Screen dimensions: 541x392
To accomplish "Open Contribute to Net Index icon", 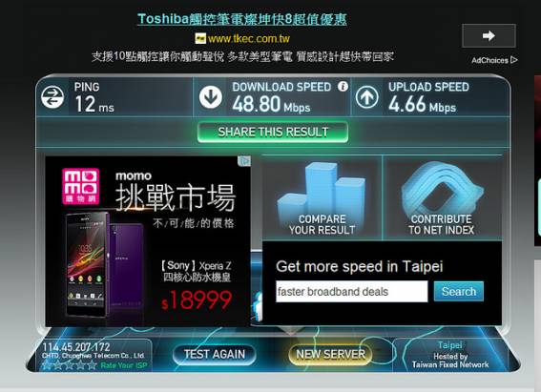I will coord(442,198).
